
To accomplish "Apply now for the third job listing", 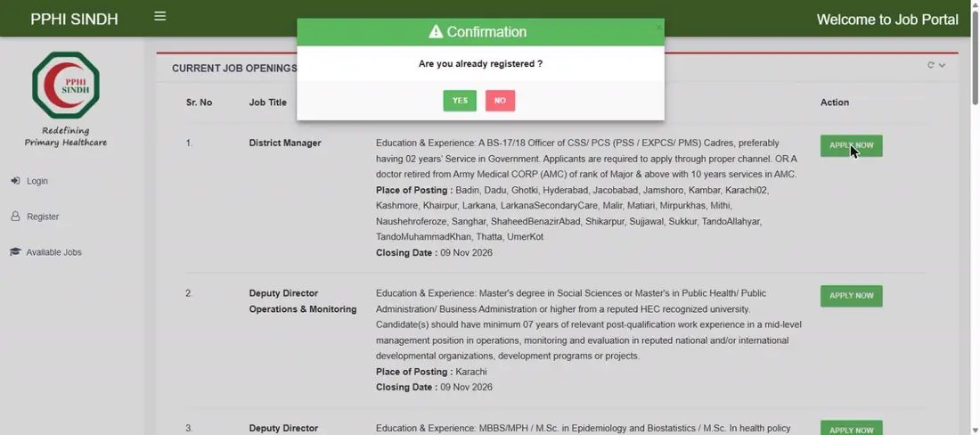I will coord(851,430).
